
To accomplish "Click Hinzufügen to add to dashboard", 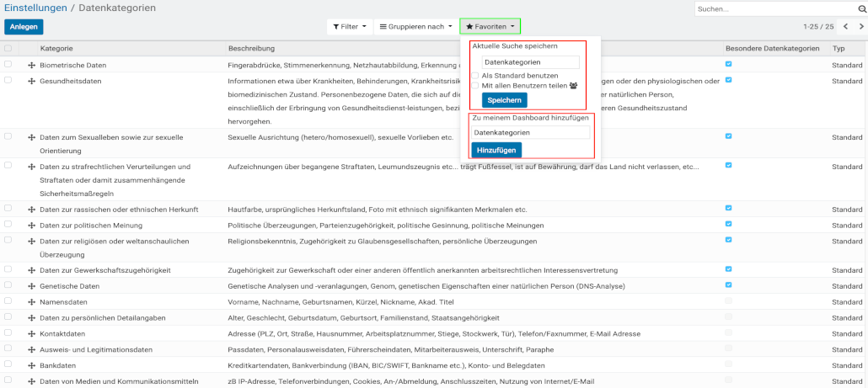I will [496, 150].
